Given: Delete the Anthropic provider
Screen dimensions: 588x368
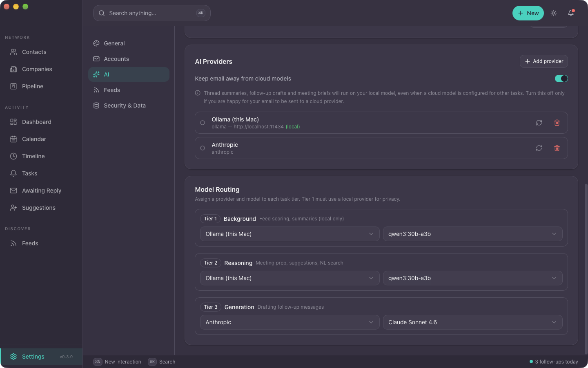Looking at the screenshot, I should click(x=557, y=148).
